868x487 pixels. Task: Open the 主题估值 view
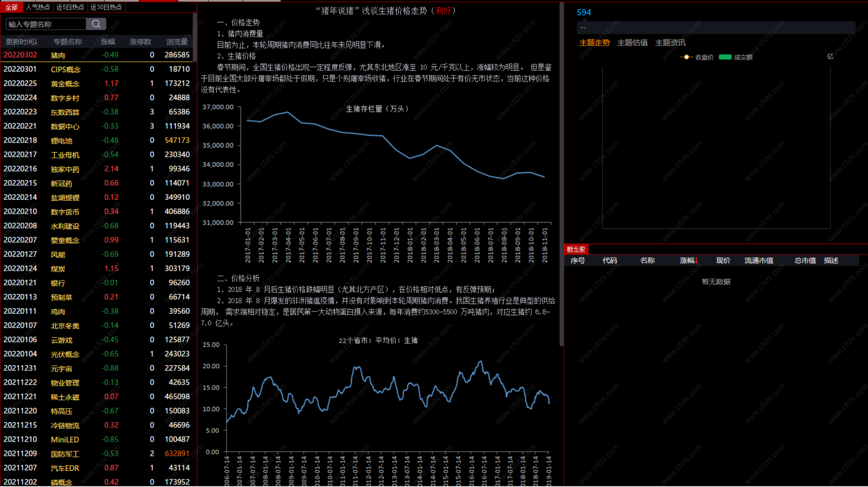click(632, 43)
